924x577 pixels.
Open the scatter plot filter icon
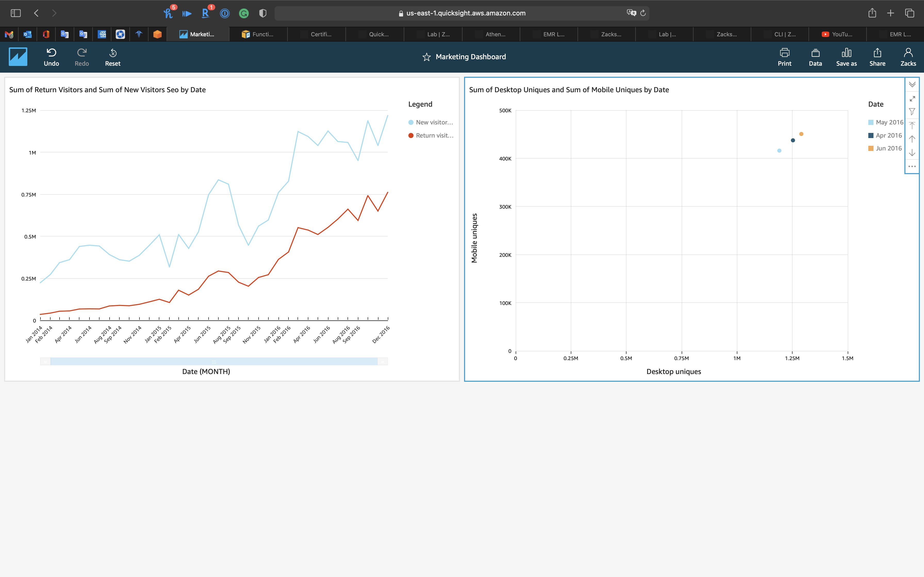pos(912,112)
